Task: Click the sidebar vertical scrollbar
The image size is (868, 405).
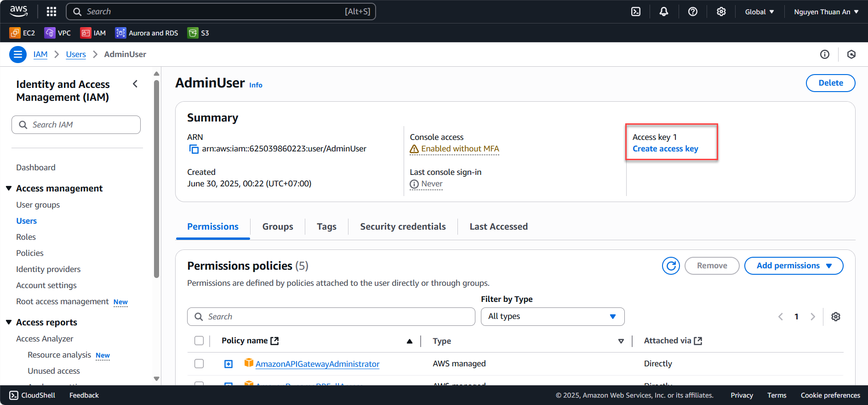Action: tap(157, 179)
